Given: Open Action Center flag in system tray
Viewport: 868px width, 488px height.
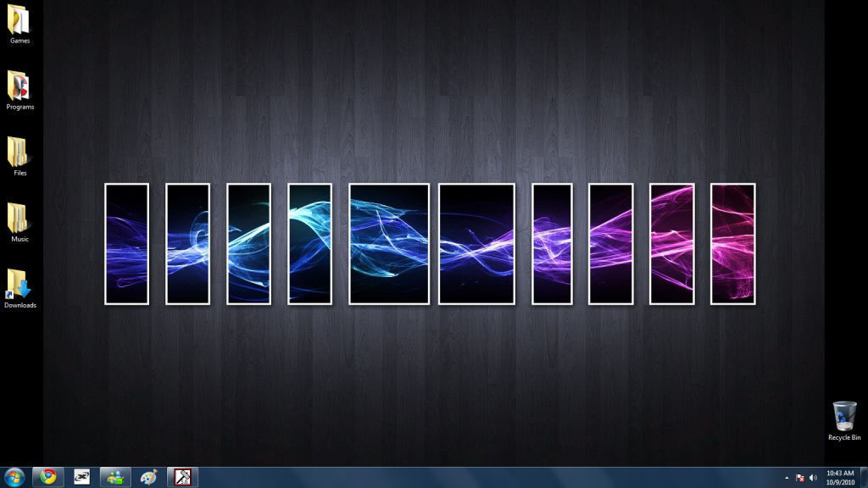Looking at the screenshot, I should pyautogui.click(x=800, y=478).
